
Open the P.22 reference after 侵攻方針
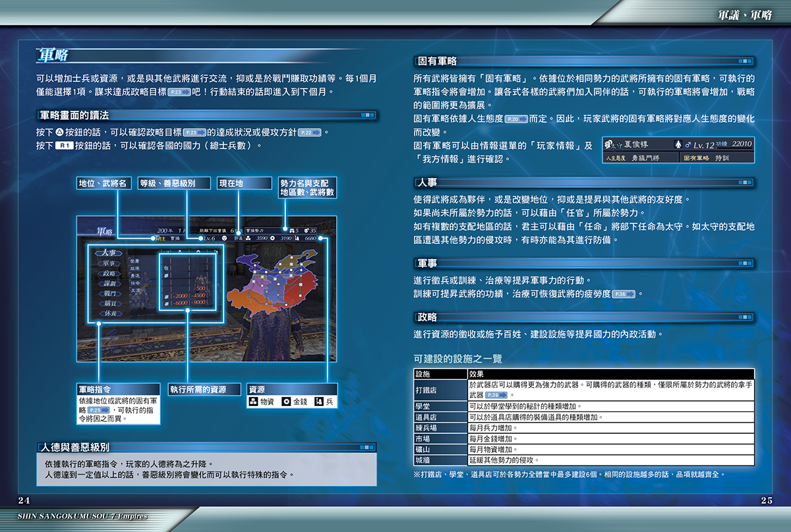(310, 133)
